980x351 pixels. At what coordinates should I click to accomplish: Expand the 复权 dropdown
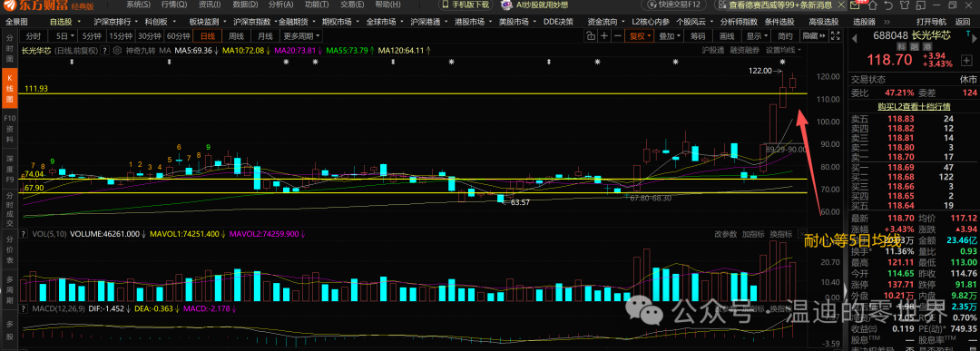639,35
